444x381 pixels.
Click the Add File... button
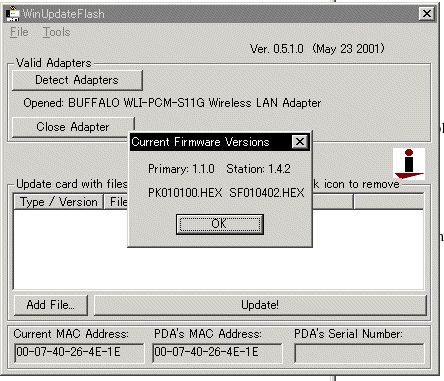pyautogui.click(x=51, y=305)
